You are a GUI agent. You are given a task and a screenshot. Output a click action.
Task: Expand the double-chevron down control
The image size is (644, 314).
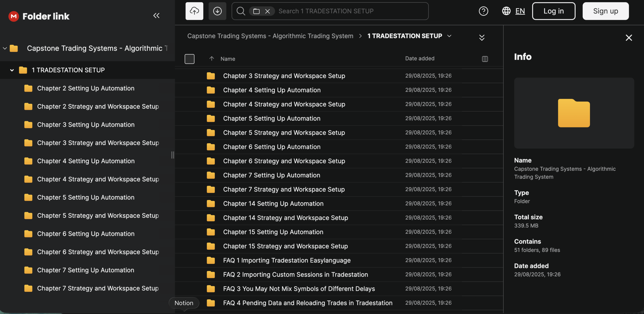481,38
